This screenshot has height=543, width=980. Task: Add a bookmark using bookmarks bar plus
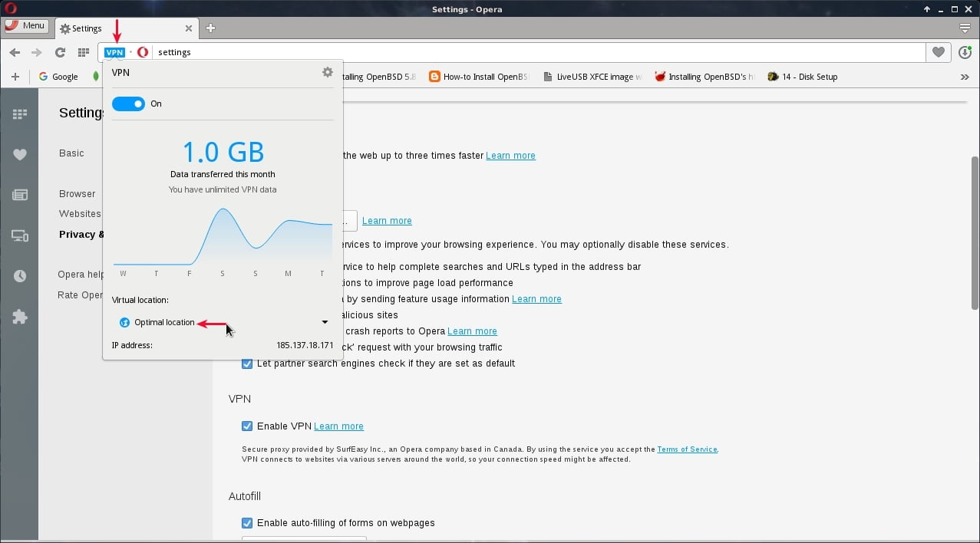[x=15, y=77]
